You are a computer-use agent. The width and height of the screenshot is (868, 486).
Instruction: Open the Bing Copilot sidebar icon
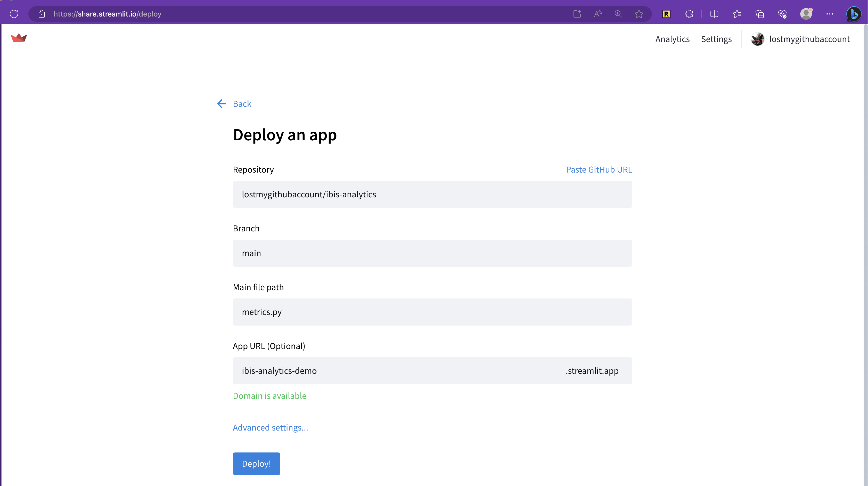coord(854,14)
